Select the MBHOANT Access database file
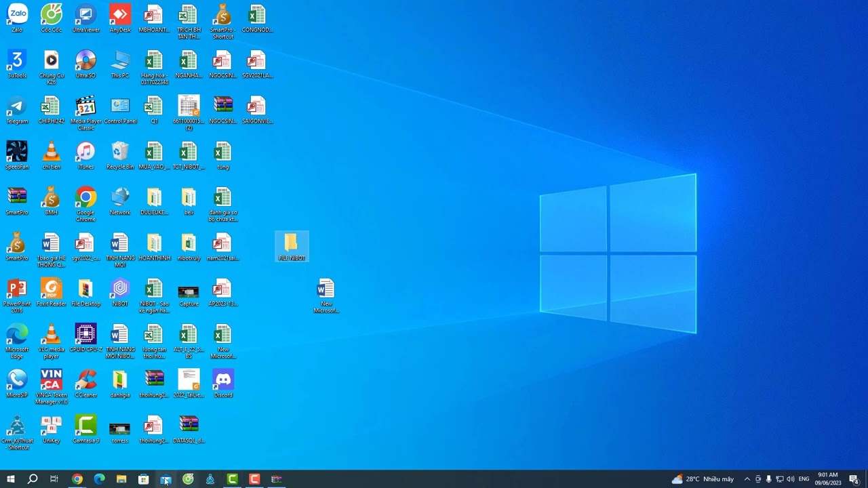 click(x=155, y=18)
